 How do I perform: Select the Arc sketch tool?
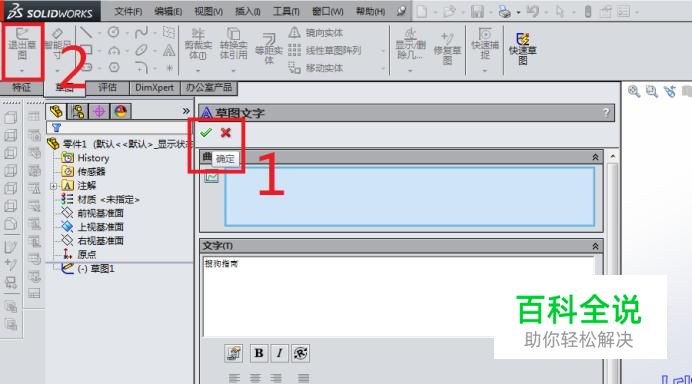tap(114, 50)
